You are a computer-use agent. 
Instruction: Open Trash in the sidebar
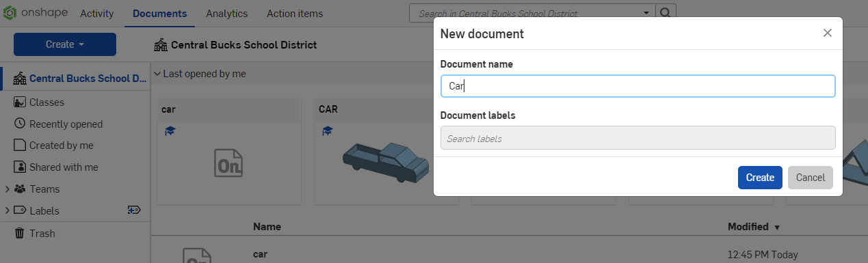(x=42, y=233)
